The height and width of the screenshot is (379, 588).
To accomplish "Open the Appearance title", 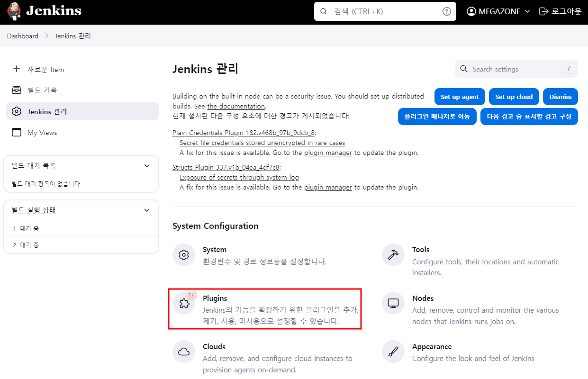I will pyautogui.click(x=432, y=347).
